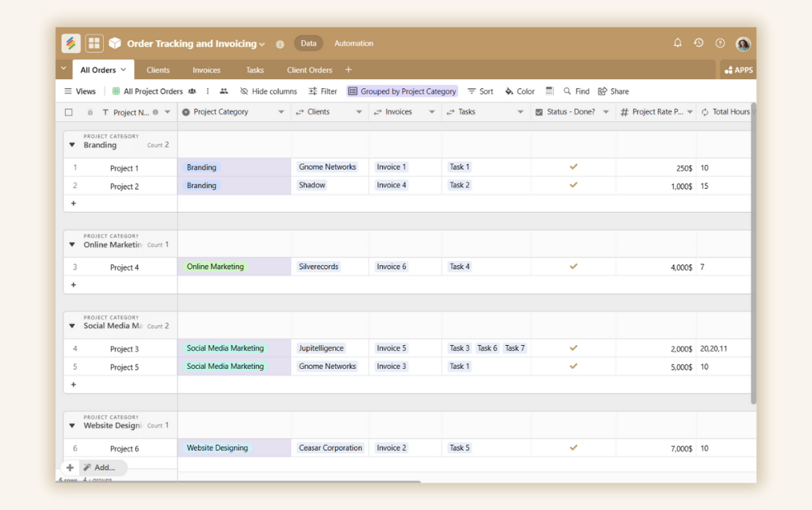Collapse the Branding group

point(71,145)
